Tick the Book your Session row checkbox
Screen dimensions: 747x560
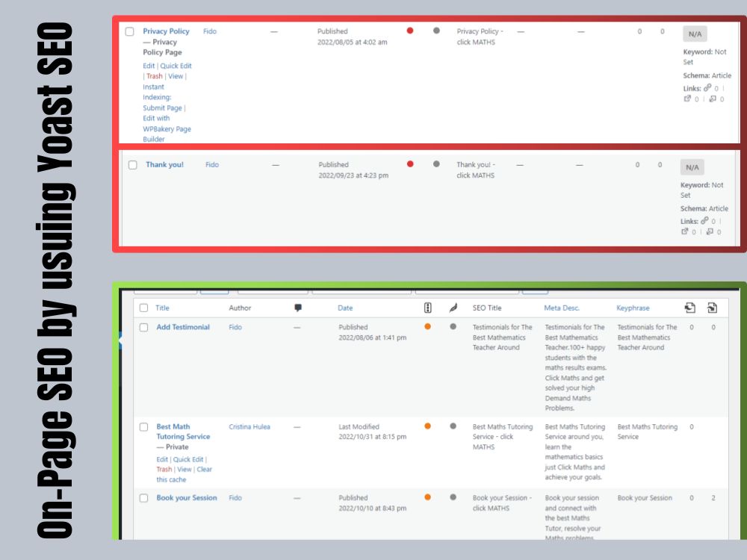(x=144, y=497)
